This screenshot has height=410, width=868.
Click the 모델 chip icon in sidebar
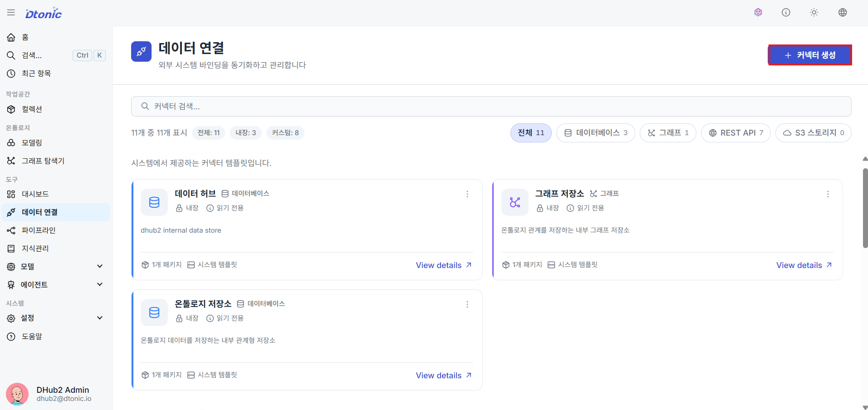[11, 267]
